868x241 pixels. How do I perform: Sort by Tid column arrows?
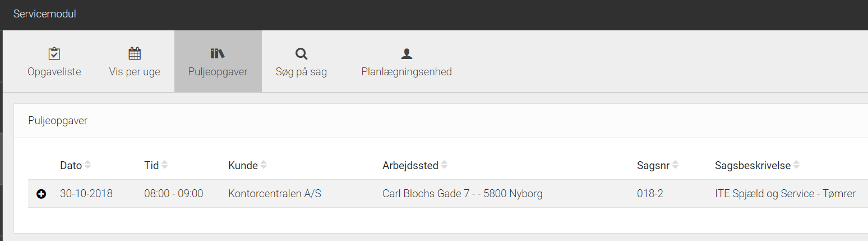pos(164,165)
